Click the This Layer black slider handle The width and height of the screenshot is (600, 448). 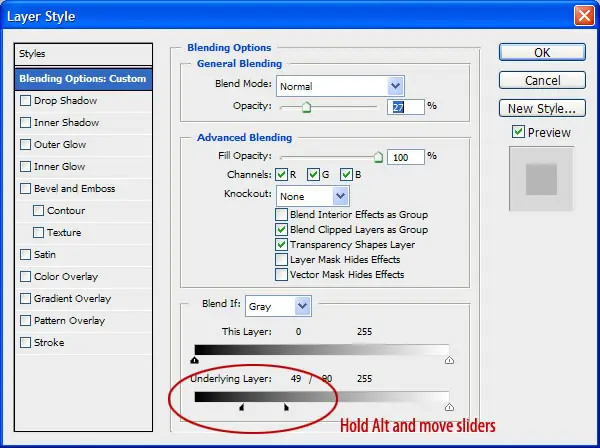click(194, 360)
